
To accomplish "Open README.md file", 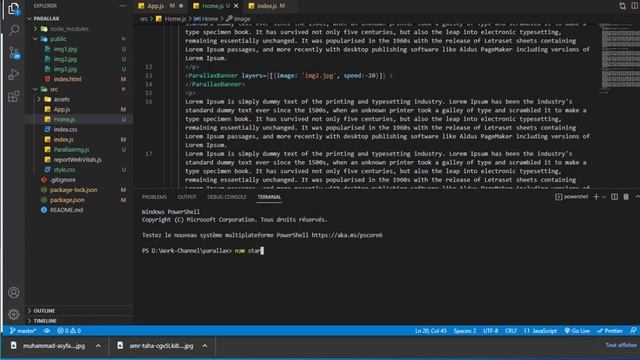I will click(66, 210).
